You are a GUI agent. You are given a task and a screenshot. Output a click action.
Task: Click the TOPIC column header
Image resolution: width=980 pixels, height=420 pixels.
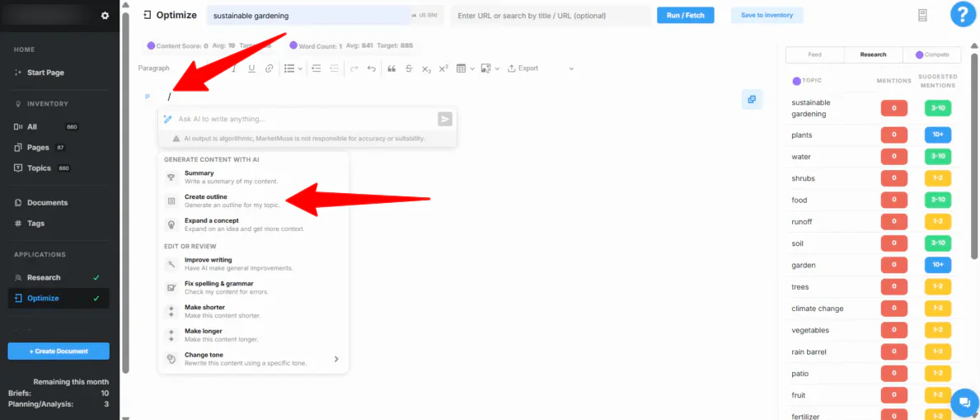[x=812, y=81]
